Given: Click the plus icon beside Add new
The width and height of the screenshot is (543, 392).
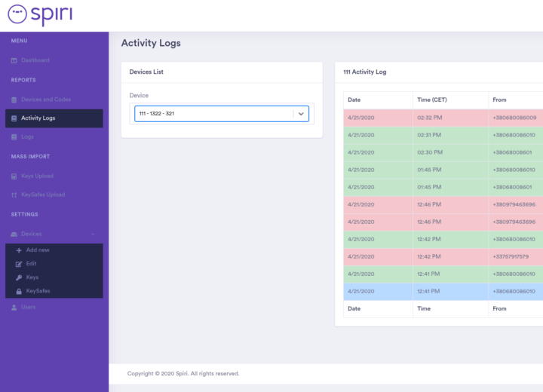Looking at the screenshot, I should [x=19, y=250].
